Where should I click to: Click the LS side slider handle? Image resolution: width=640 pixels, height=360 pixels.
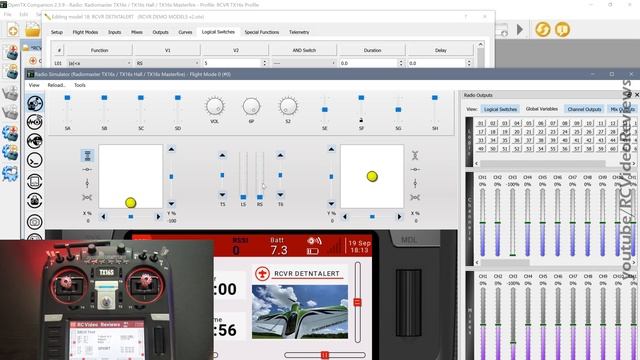[x=243, y=197]
